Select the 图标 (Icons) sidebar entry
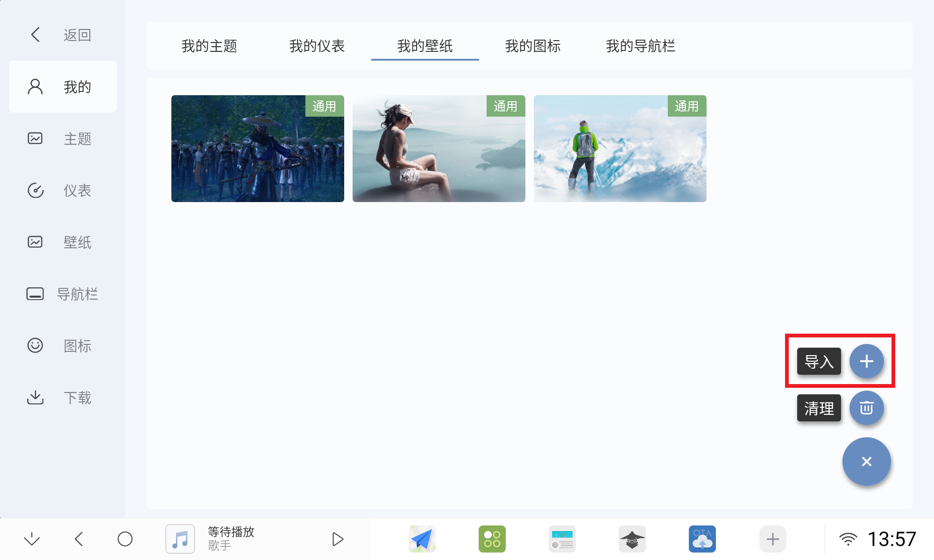The height and width of the screenshot is (560, 934). pos(62,346)
